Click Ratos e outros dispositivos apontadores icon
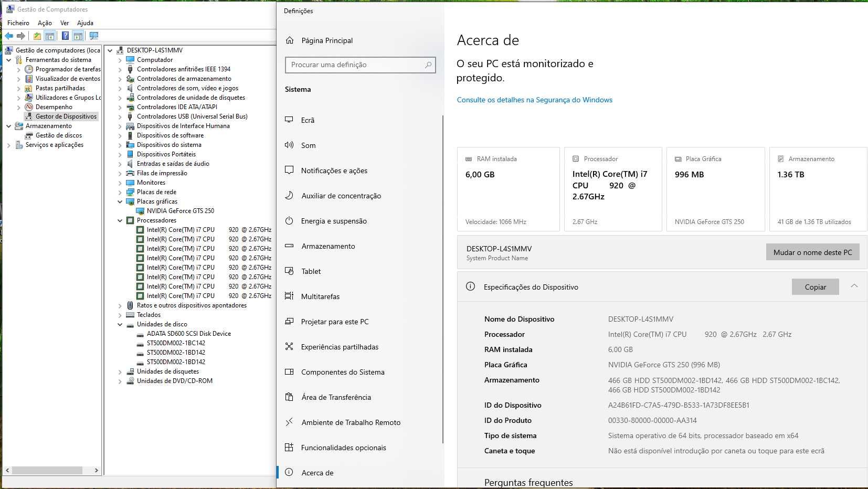The width and height of the screenshot is (868, 489). [130, 305]
